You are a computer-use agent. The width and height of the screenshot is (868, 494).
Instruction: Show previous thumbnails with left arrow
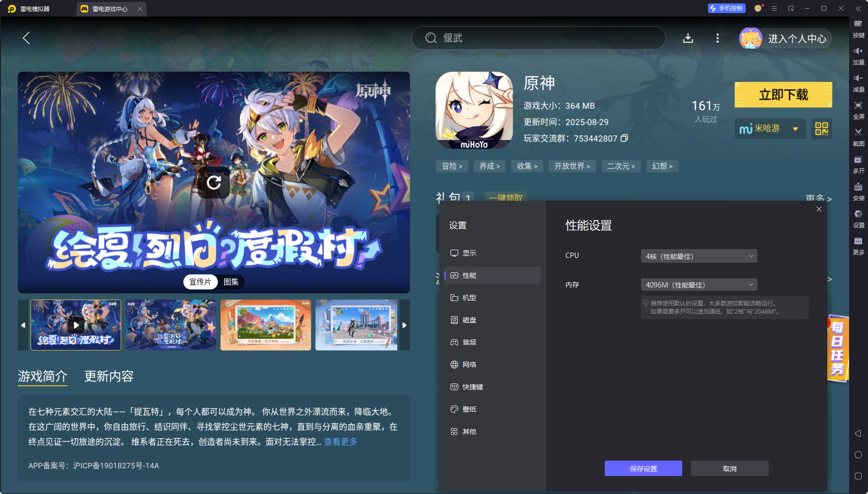23,325
